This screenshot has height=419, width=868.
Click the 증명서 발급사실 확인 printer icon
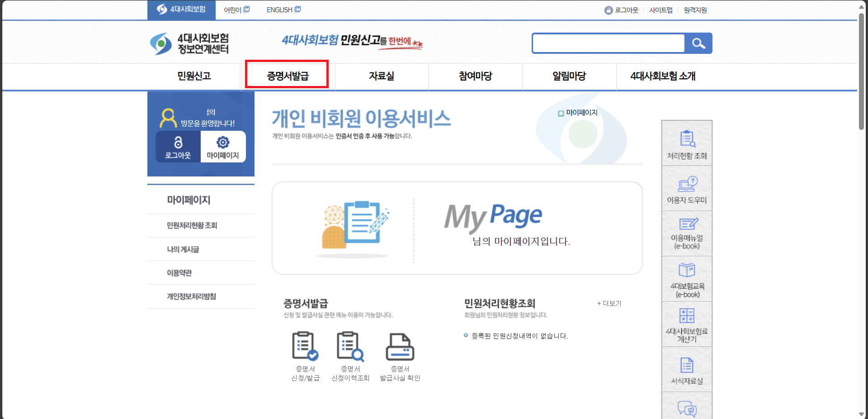point(400,346)
